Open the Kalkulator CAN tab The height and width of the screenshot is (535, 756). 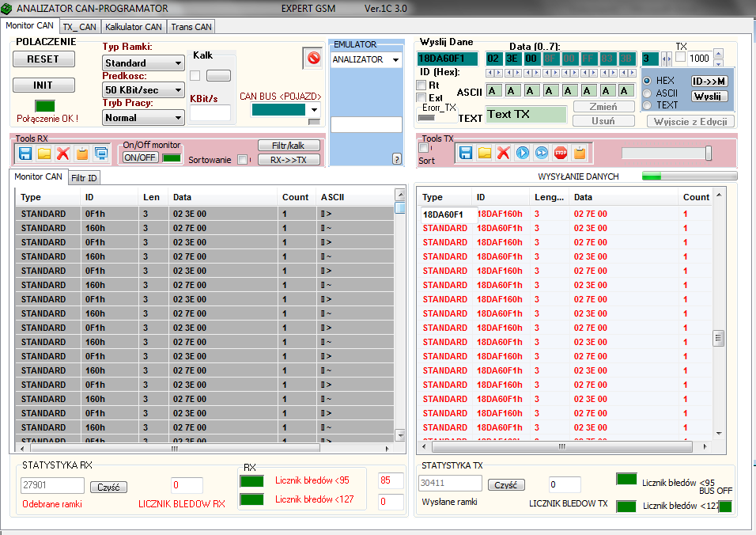(134, 27)
